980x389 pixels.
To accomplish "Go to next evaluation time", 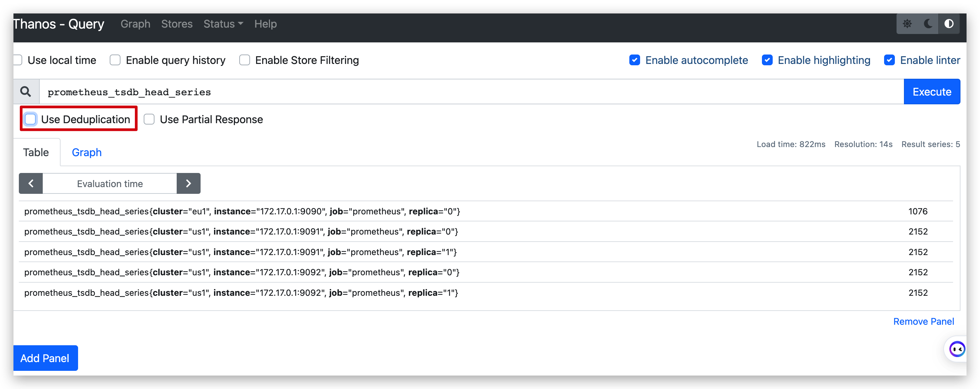I will pos(188,184).
